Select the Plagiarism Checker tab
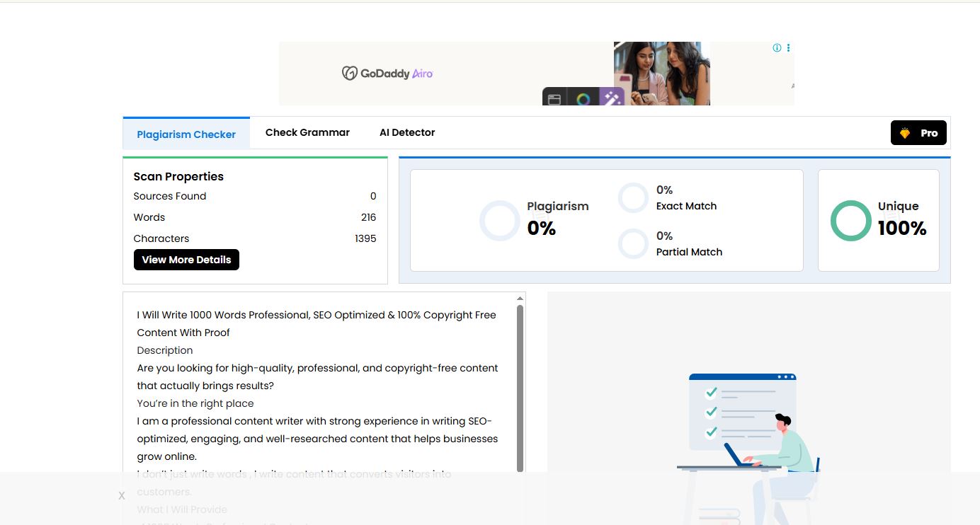This screenshot has width=980, height=525. point(186,134)
